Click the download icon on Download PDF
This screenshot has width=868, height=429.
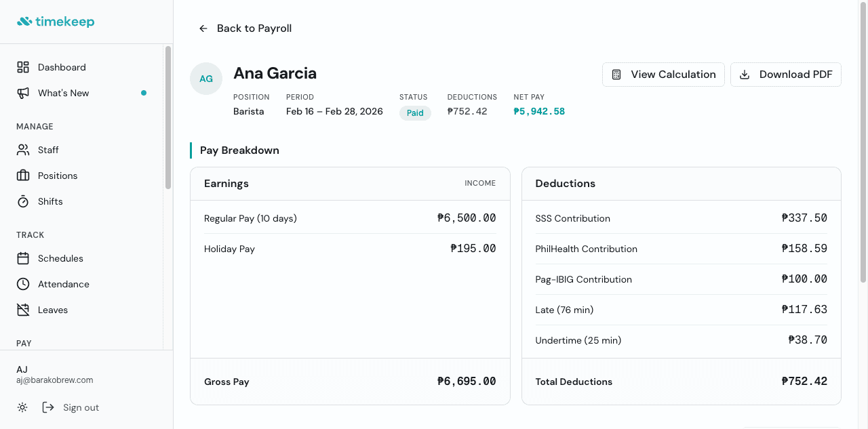[x=745, y=75]
